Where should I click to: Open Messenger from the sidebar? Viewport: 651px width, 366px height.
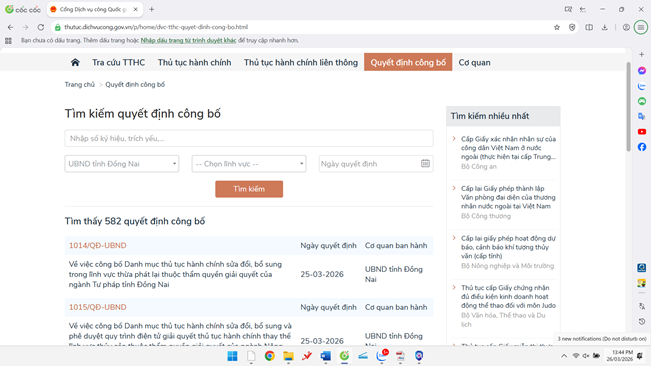pyautogui.click(x=642, y=71)
